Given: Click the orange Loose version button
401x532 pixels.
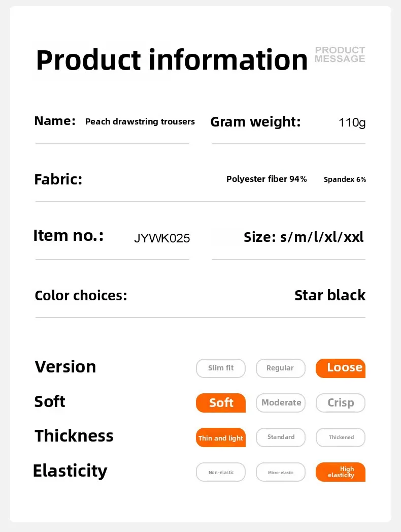Looking at the screenshot, I should pos(341,368).
